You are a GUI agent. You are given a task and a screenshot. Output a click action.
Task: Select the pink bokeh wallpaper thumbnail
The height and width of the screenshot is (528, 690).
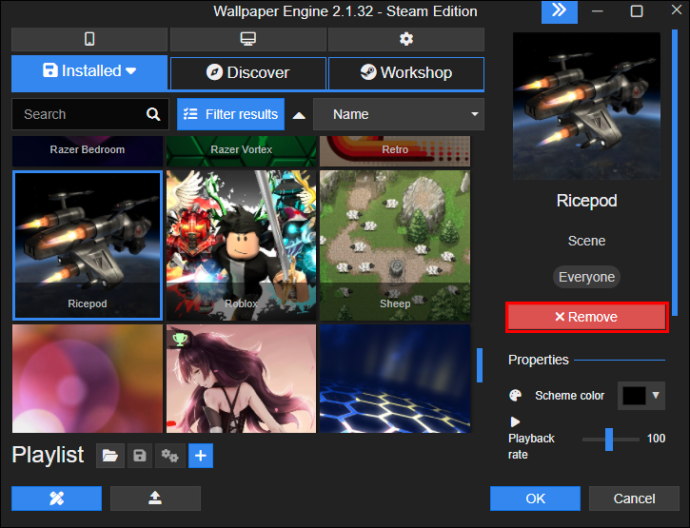coord(88,379)
